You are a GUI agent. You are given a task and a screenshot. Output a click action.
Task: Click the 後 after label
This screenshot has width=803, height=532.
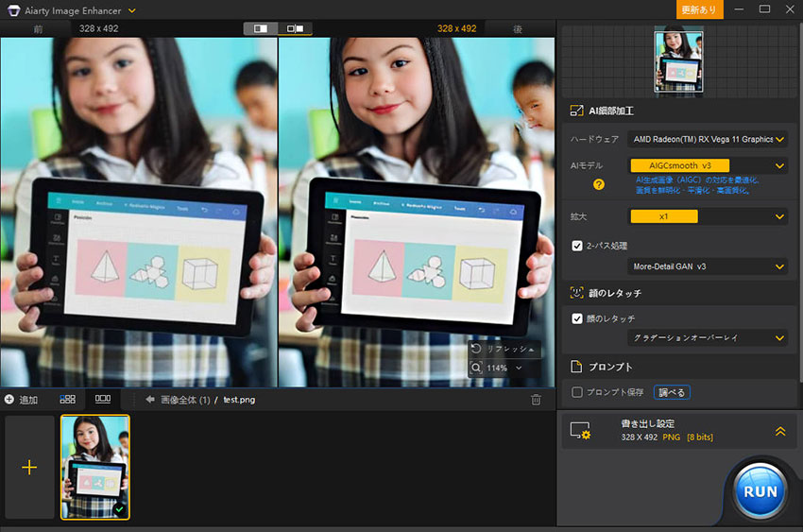[x=518, y=29]
